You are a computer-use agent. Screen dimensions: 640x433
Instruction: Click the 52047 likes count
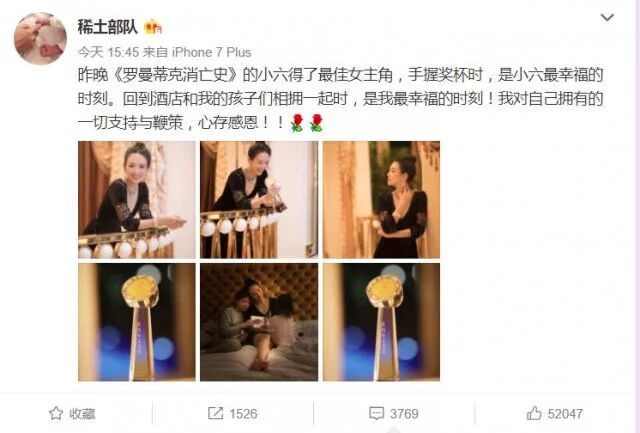pyautogui.click(x=565, y=414)
